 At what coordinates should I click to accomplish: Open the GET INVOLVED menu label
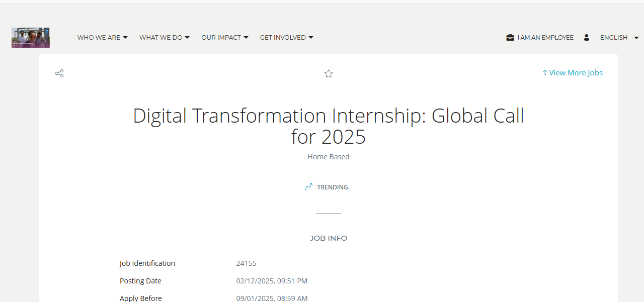coord(283,38)
